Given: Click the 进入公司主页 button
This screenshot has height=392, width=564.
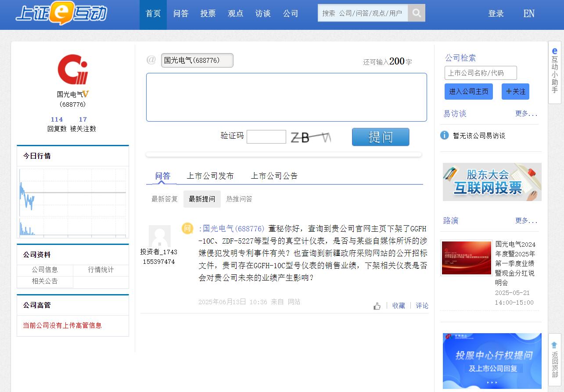Looking at the screenshot, I should [469, 91].
